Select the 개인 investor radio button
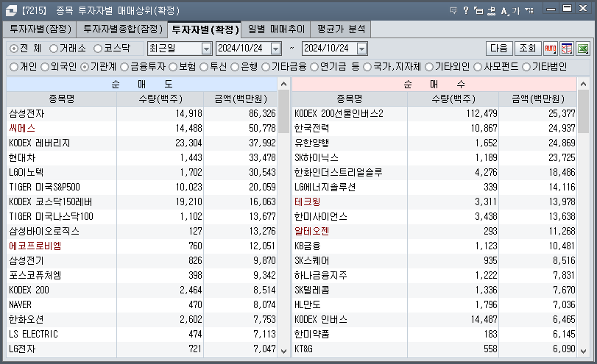The width and height of the screenshot is (597, 364). pos(14,67)
